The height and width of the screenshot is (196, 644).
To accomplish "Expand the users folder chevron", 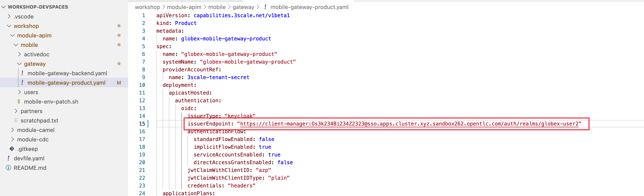I will (20, 92).
